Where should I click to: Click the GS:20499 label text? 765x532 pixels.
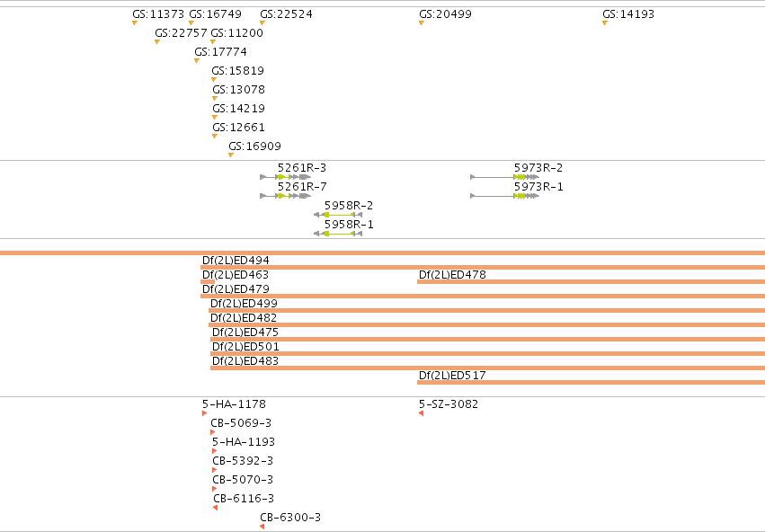[446, 14]
